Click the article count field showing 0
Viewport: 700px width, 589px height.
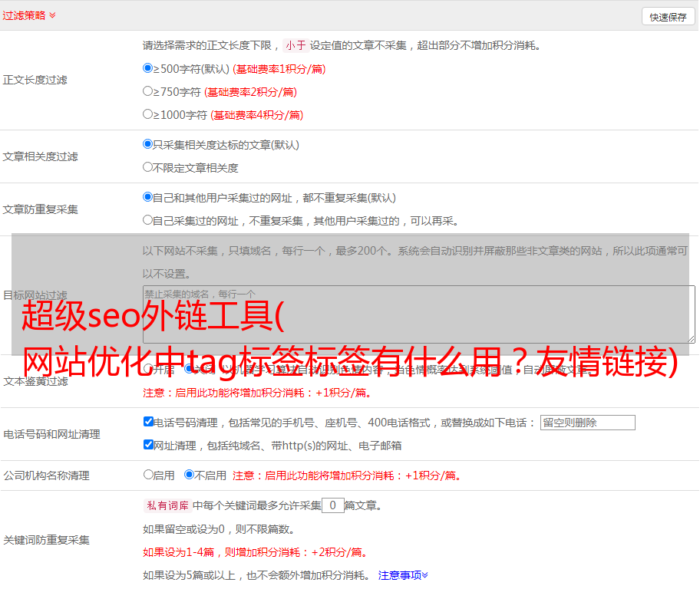pyautogui.click(x=333, y=505)
